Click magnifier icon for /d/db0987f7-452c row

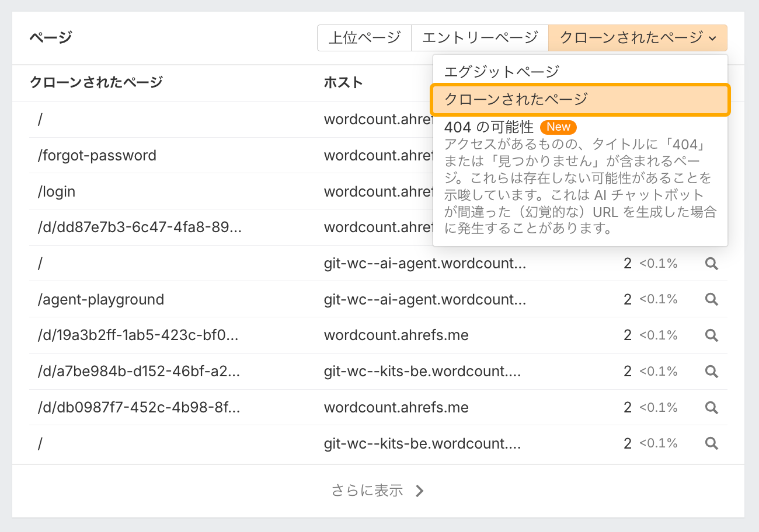pos(711,408)
